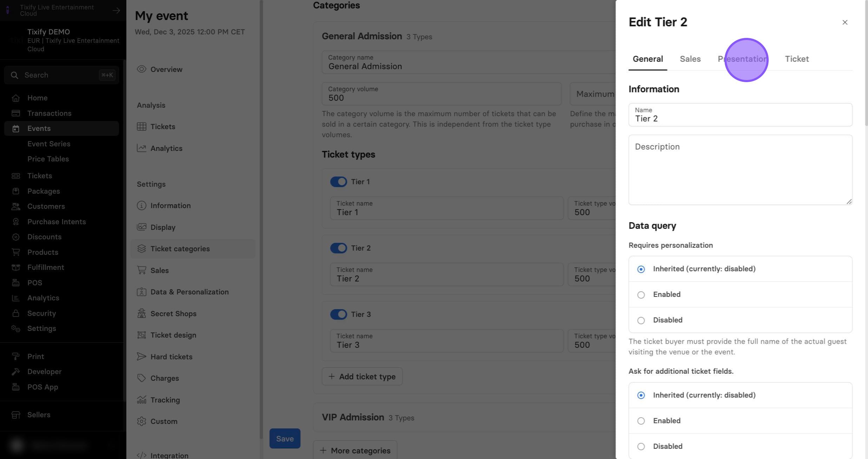Image resolution: width=868 pixels, height=459 pixels.
Task: Expand the Tixify Live Entertainment Cloud arrow
Action: (116, 11)
